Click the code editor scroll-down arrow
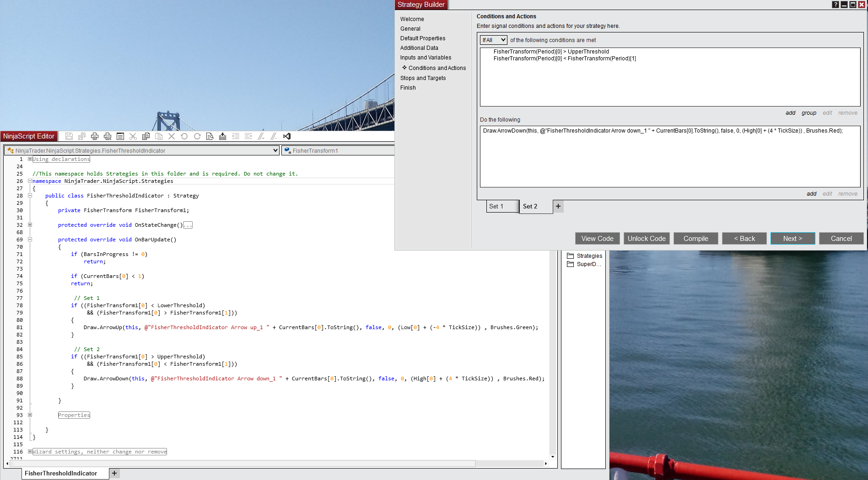 pos(553,457)
